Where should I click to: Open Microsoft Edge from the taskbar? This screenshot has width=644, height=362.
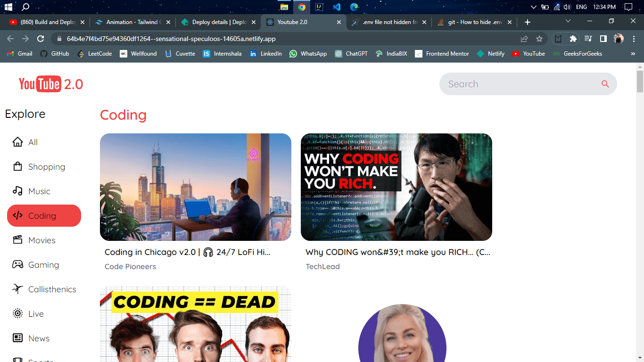[354, 7]
